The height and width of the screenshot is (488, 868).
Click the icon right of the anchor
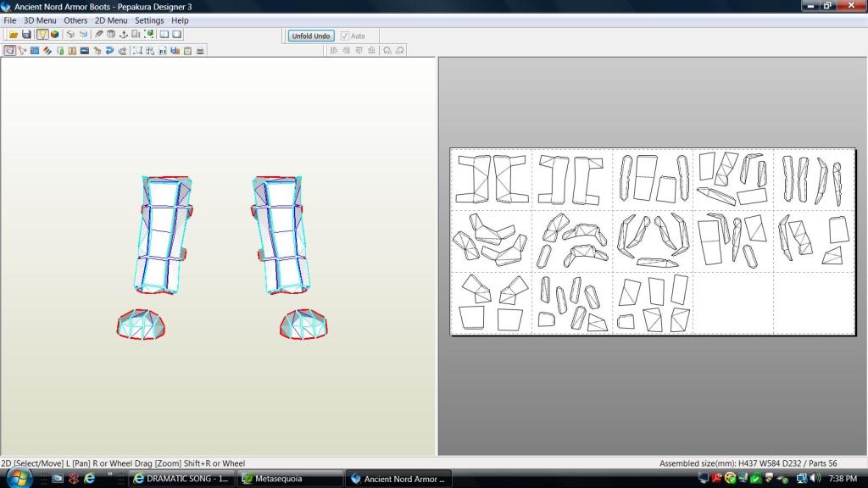(136, 34)
